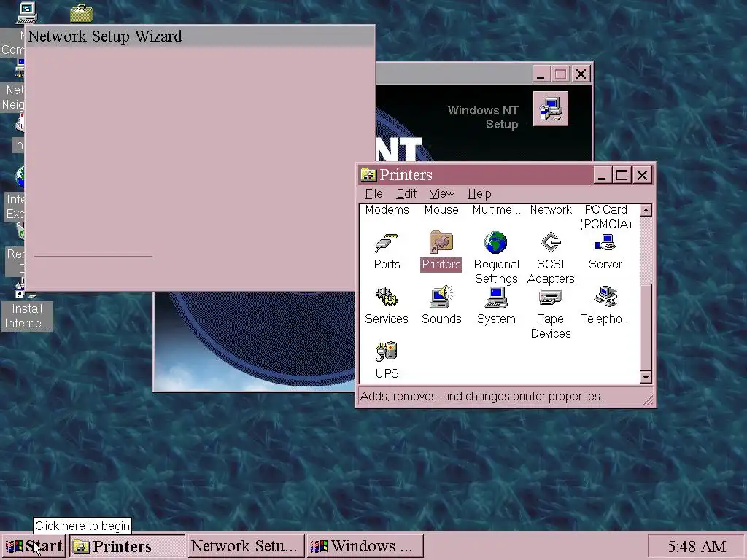The image size is (747, 560).
Task: Click the Modems label in control panel
Action: click(387, 209)
